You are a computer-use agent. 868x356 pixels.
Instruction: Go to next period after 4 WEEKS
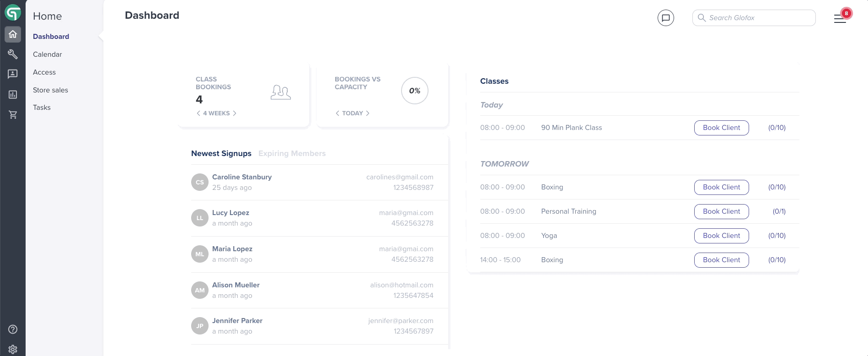click(x=235, y=113)
